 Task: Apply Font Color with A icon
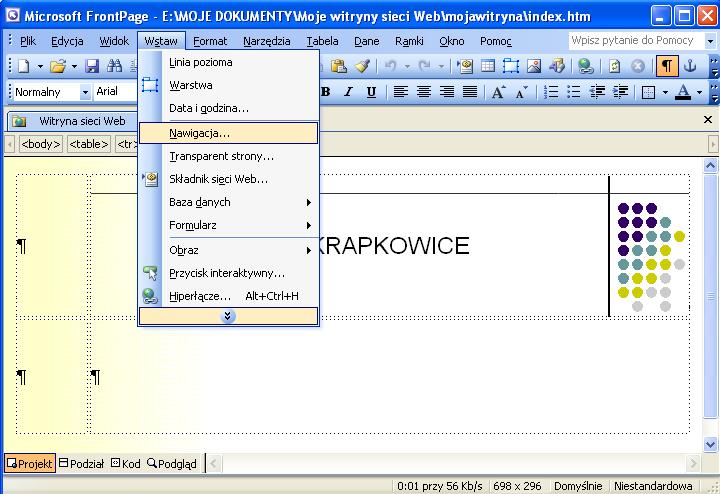[x=683, y=92]
